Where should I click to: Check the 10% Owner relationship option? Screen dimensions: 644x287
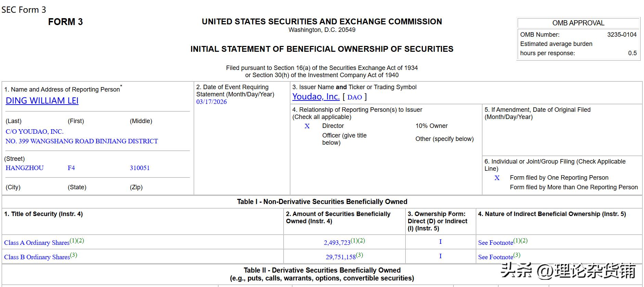(x=431, y=126)
